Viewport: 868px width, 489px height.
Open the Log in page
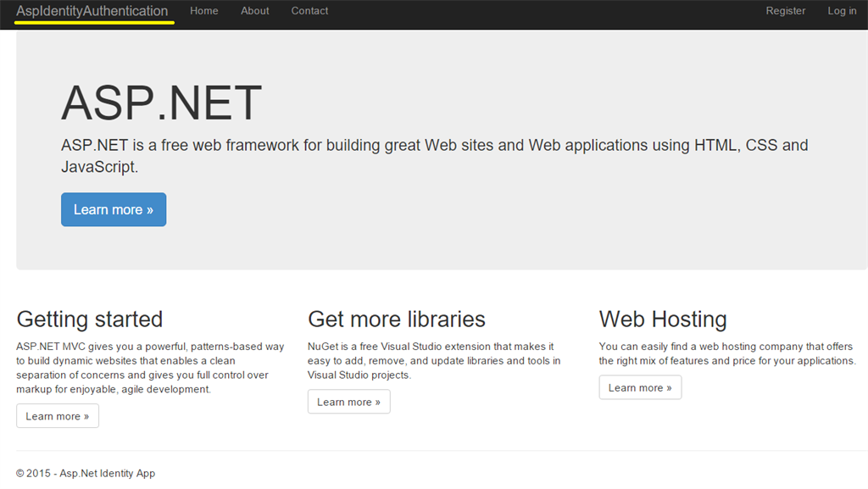(x=842, y=11)
